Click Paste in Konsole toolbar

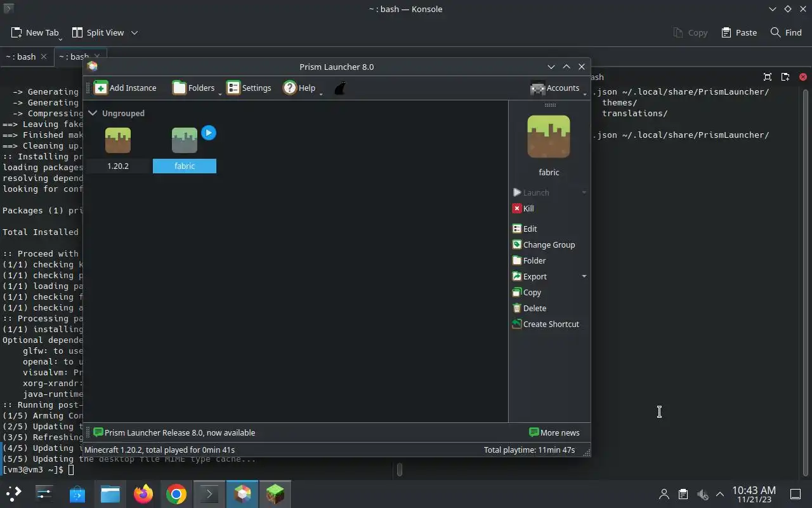coord(739,32)
